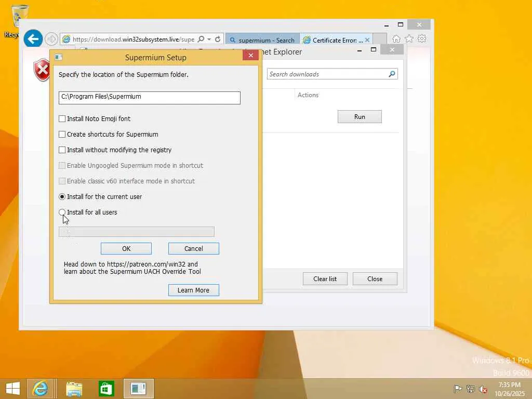This screenshot has width=532, height=399.
Task: Select Install for the current user
Action: click(62, 197)
